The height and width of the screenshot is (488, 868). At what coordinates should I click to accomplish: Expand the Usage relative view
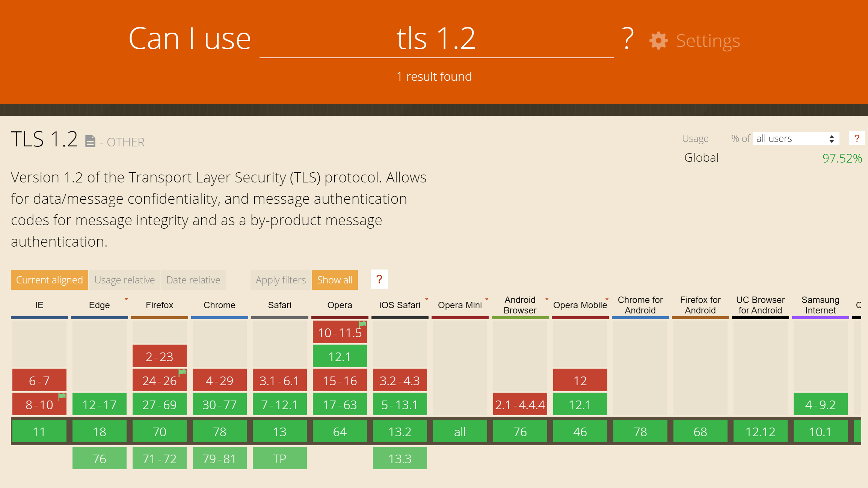[125, 279]
